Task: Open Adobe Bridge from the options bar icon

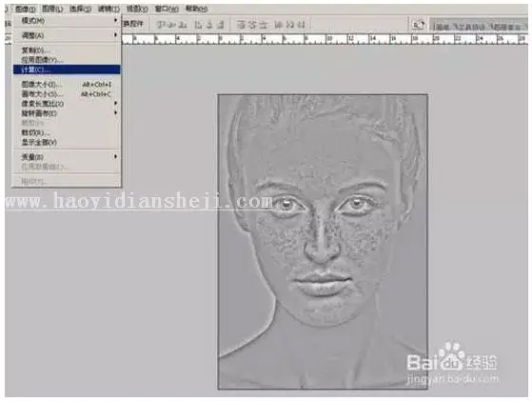Action: [x=418, y=25]
